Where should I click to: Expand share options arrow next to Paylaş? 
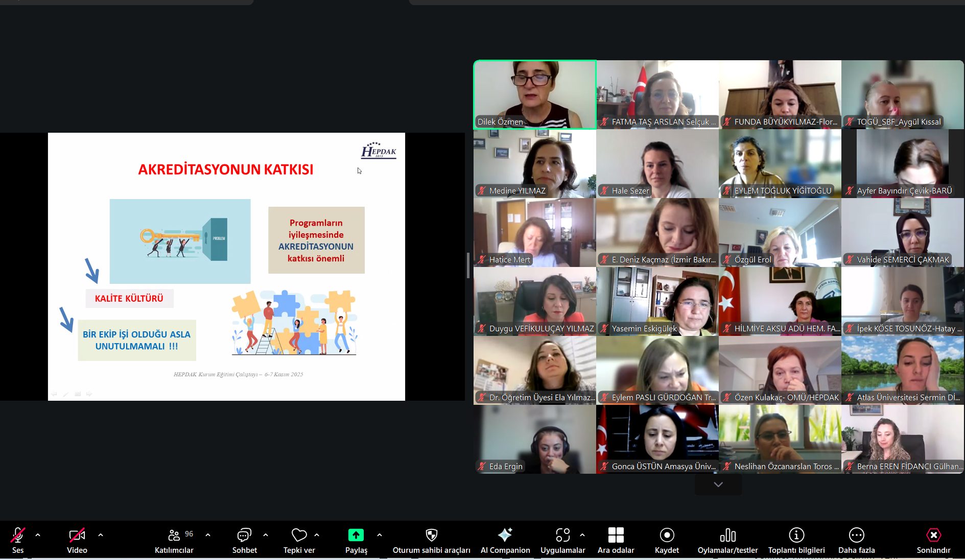coord(380,535)
